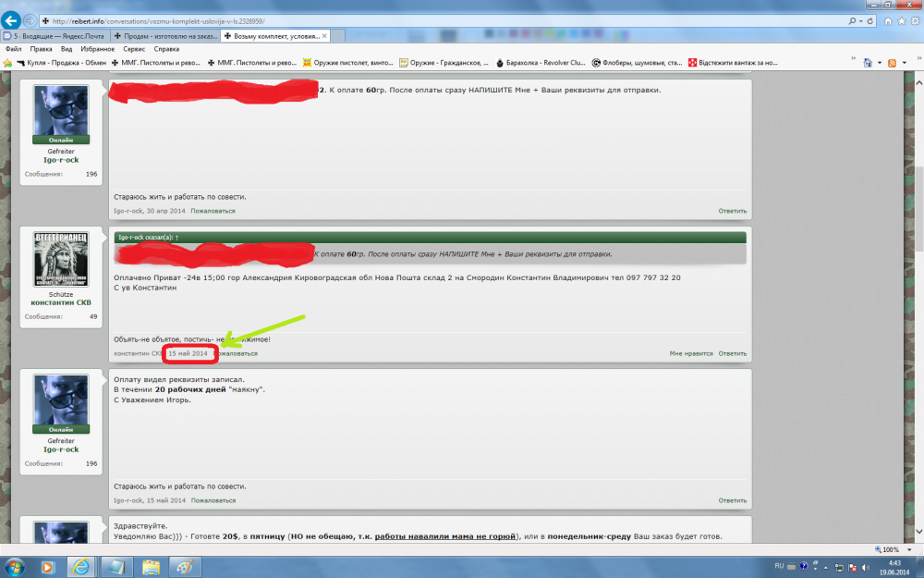Click the RSS feeds icon in the command bar
The image size is (924, 578).
[x=893, y=63]
